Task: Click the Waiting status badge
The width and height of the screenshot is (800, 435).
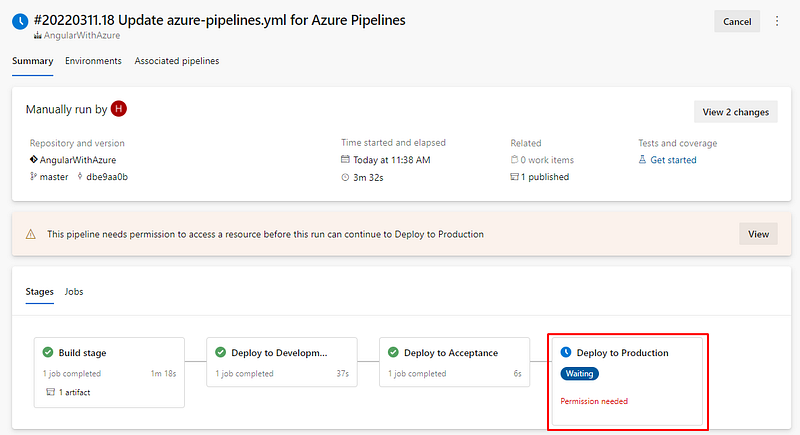Action: [x=580, y=373]
